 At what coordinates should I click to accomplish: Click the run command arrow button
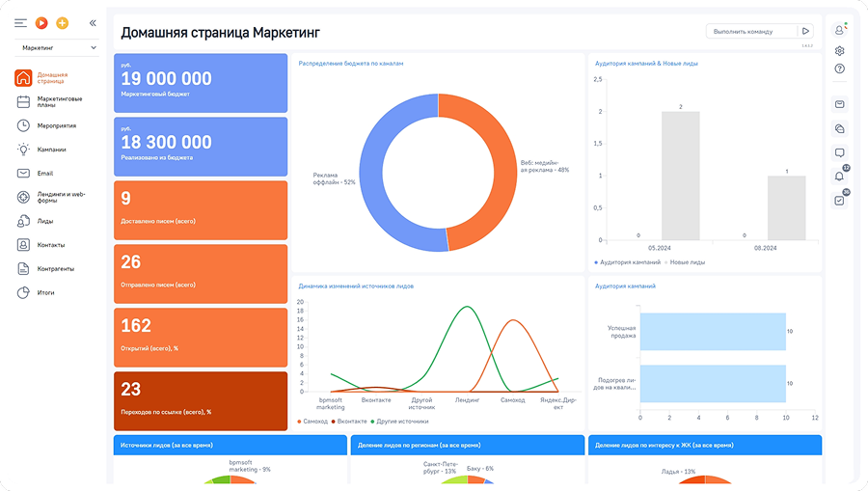tap(806, 31)
